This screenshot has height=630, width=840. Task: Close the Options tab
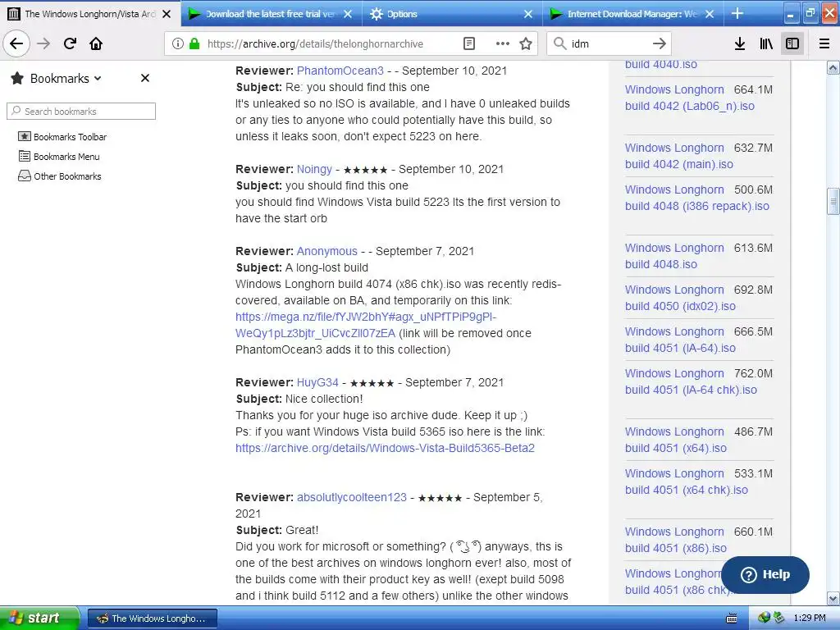(x=528, y=14)
